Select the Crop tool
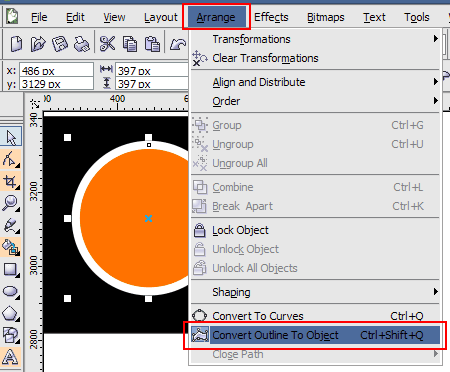The image size is (450, 372). 10,182
